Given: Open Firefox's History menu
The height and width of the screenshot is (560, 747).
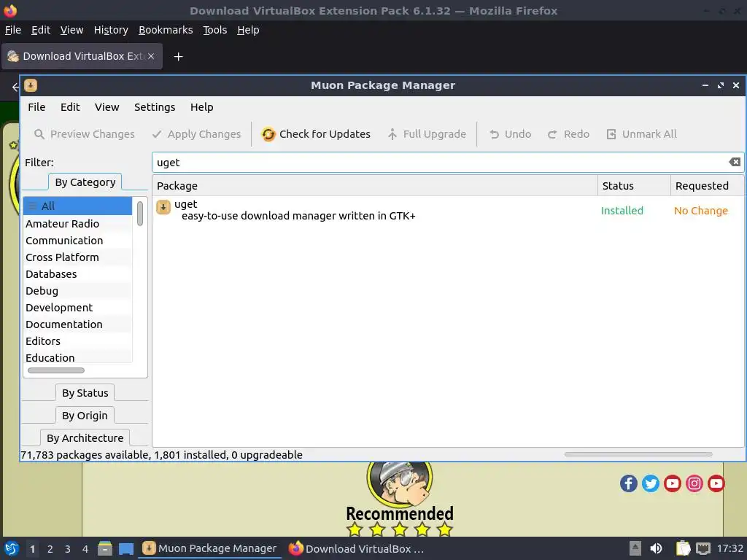Looking at the screenshot, I should 111,30.
